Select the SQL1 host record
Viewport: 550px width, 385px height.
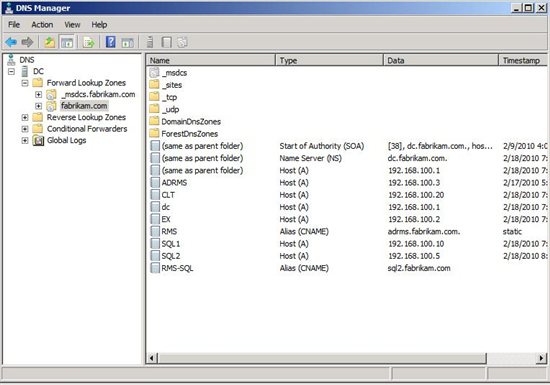click(x=347, y=244)
